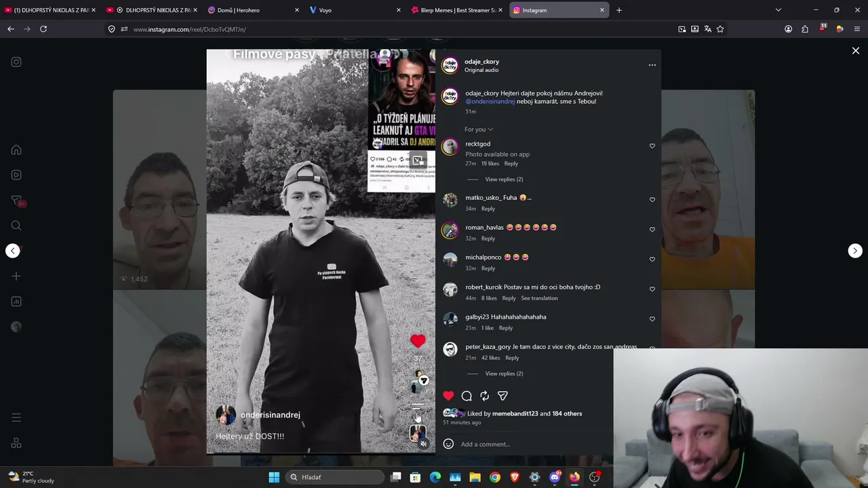The image size is (868, 488).
Task: Open Messages in the Instagram sidebar
Action: [x=16, y=201]
